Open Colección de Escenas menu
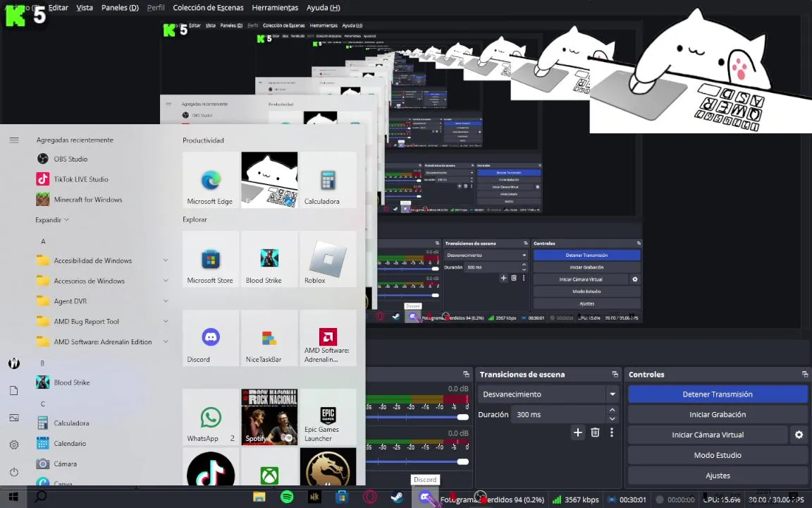This screenshot has height=508, width=812. point(208,8)
